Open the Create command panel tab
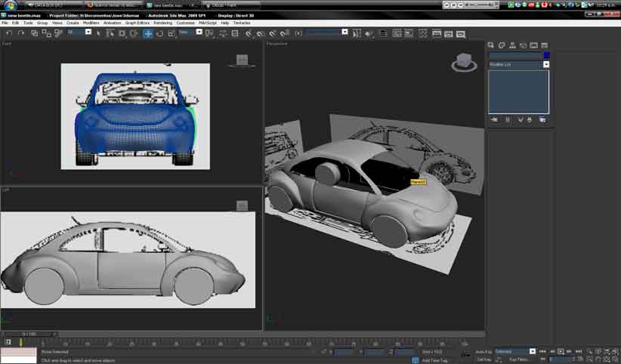Viewport: 621px width, 364px height. pos(491,45)
